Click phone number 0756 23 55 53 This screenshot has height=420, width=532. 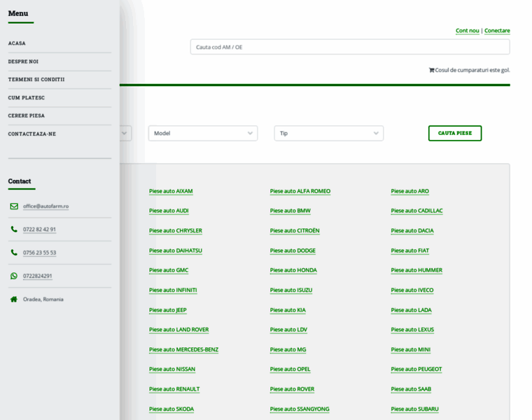point(40,253)
